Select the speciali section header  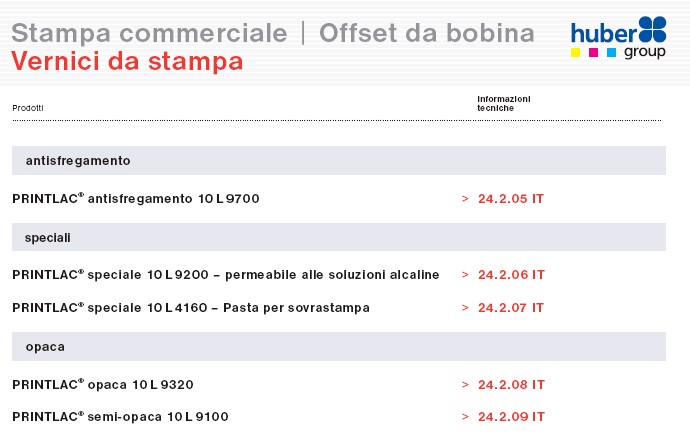click(339, 237)
